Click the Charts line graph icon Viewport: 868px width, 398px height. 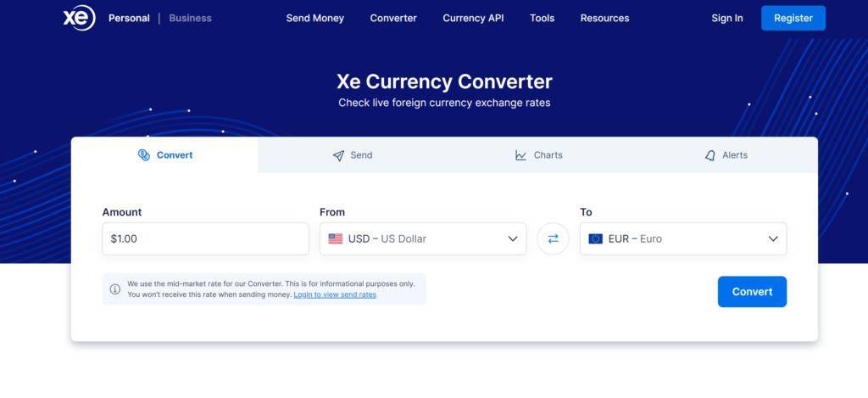(521, 155)
